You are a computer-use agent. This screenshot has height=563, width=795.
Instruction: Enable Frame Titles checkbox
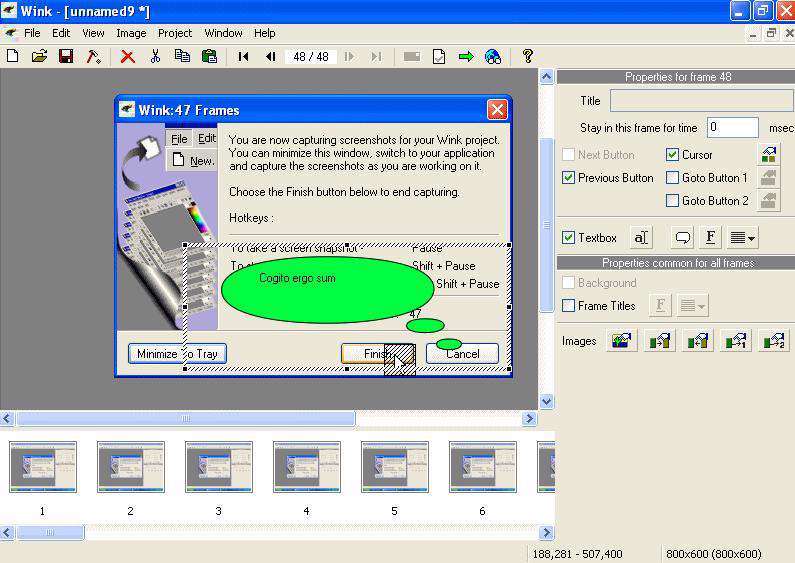[568, 305]
